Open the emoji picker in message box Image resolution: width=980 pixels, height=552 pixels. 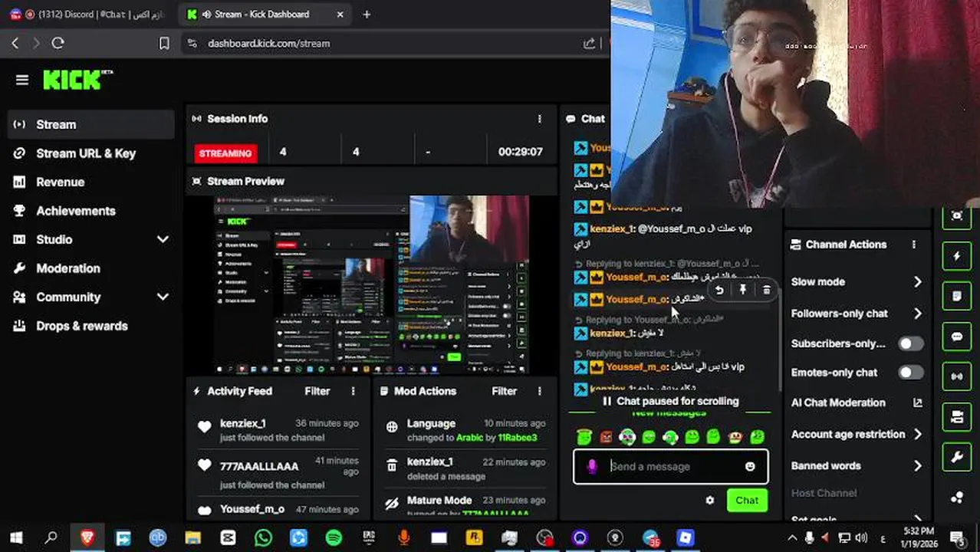[750, 466]
